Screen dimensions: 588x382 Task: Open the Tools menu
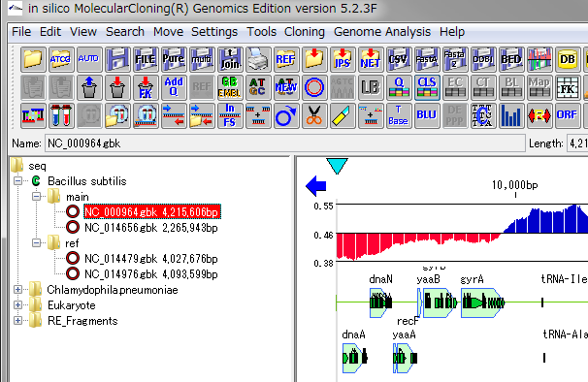coord(261,32)
